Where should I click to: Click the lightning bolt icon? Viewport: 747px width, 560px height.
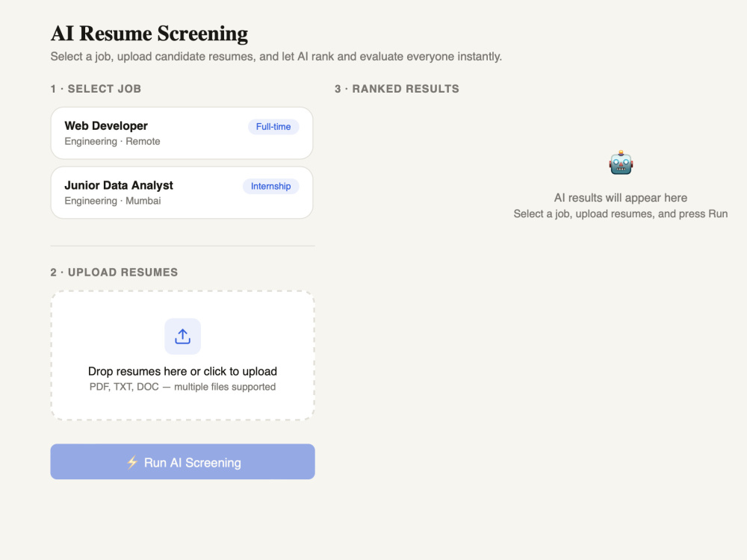132,462
